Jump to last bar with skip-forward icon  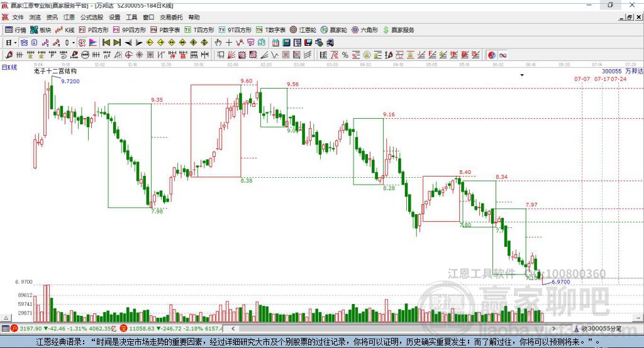click(x=117, y=43)
